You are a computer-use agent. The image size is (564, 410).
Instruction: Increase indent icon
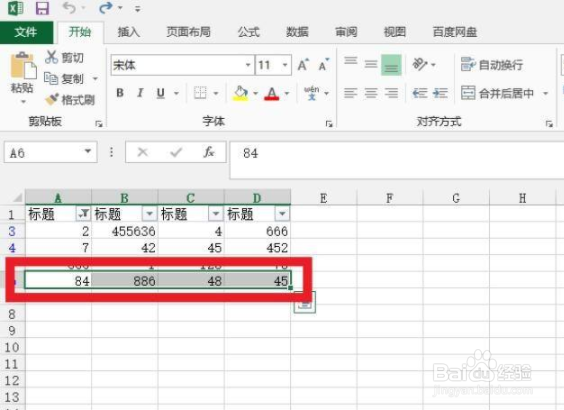[x=440, y=93]
